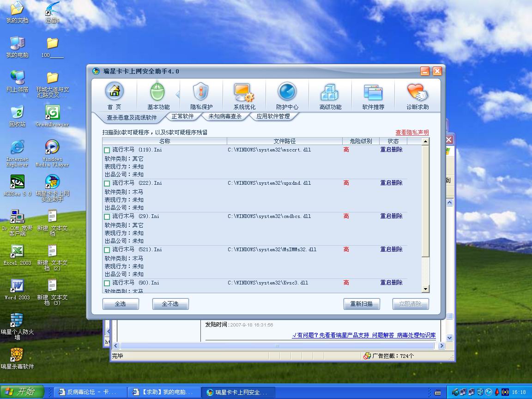Switch to 正常软件 tab
The height and width of the screenshot is (399, 532).
tap(182, 116)
